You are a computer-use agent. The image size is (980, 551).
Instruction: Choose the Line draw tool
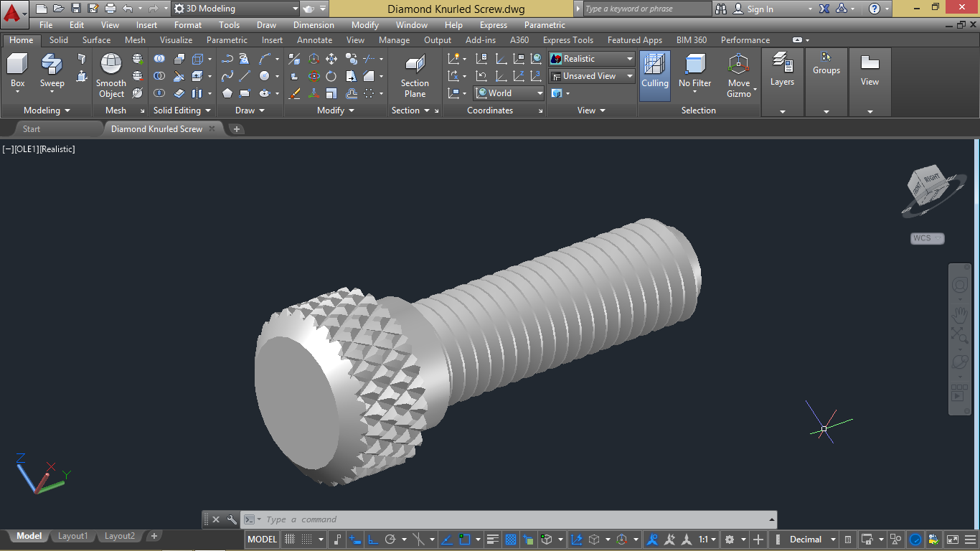(x=245, y=76)
